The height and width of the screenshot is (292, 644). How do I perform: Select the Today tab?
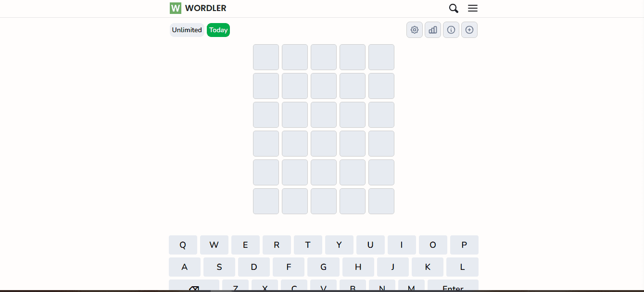218,30
